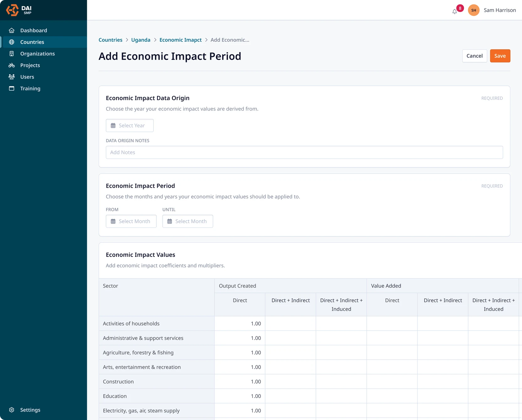Open the Select Year picker
Screen dimensions: 522x420
point(130,126)
